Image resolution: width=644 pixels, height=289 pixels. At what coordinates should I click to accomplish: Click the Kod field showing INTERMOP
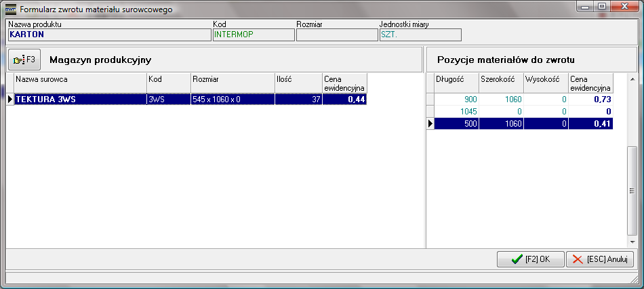[254, 35]
